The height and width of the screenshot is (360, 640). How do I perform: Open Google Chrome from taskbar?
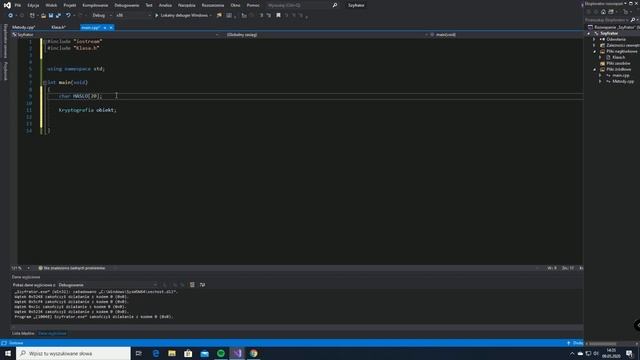[x=253, y=353]
